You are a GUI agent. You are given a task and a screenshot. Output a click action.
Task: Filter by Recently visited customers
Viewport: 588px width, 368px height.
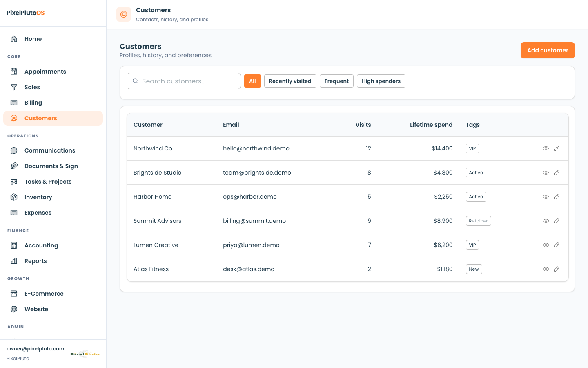point(290,81)
